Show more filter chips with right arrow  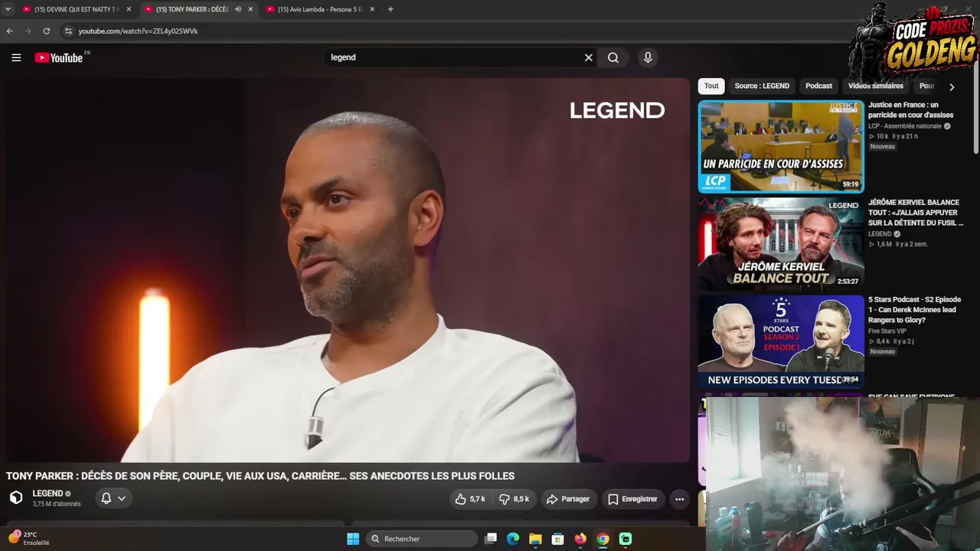tap(952, 86)
